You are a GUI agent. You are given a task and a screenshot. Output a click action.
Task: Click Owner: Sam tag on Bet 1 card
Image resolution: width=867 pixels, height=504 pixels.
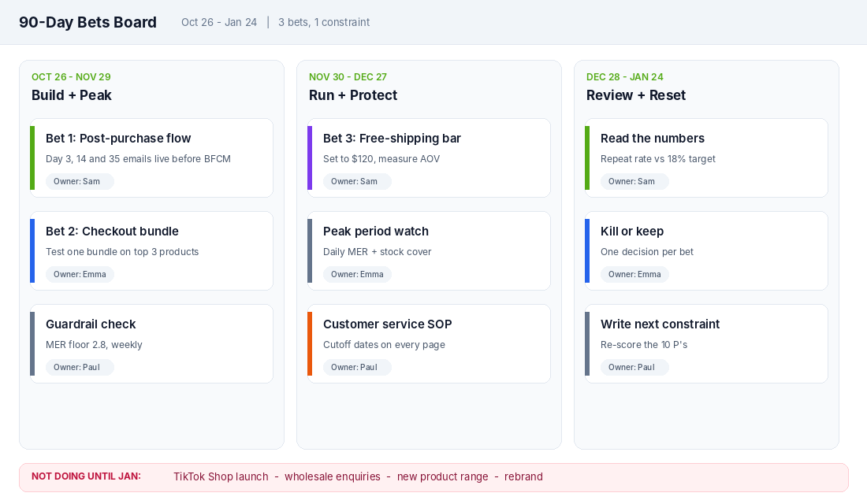[80, 181]
